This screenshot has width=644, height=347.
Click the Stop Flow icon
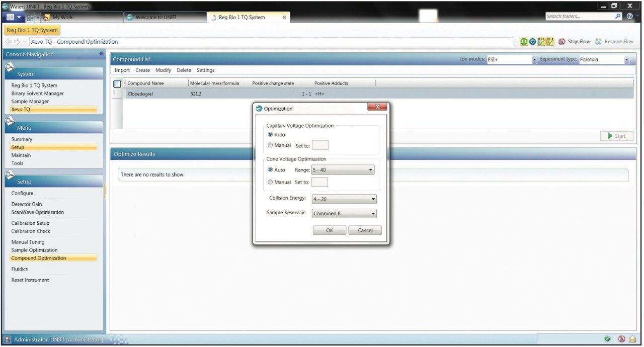pyautogui.click(x=561, y=42)
